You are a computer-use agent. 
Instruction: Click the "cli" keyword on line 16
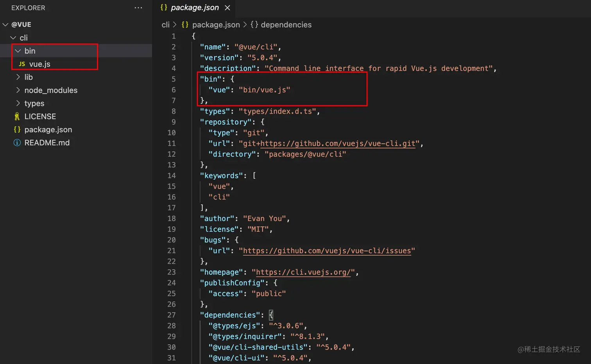(x=219, y=197)
